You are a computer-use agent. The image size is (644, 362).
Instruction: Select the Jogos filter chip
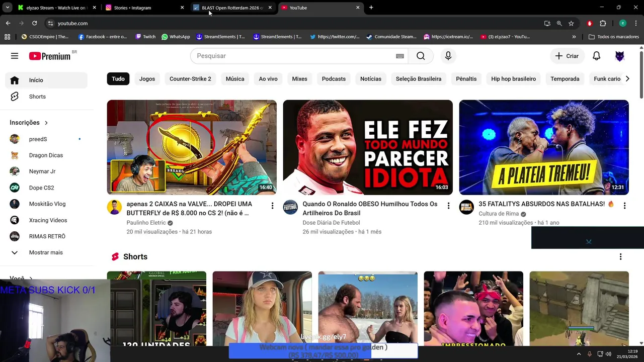click(x=147, y=79)
